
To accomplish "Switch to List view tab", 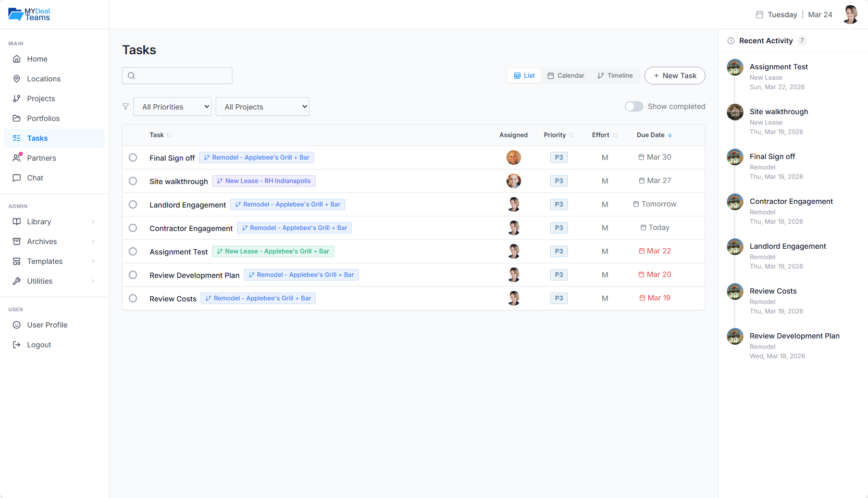I will [524, 76].
